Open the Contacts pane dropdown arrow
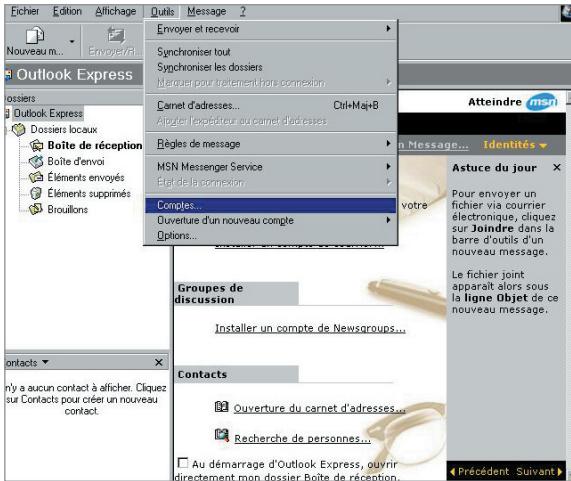Viewport: 571px width, 481px height. [45, 362]
